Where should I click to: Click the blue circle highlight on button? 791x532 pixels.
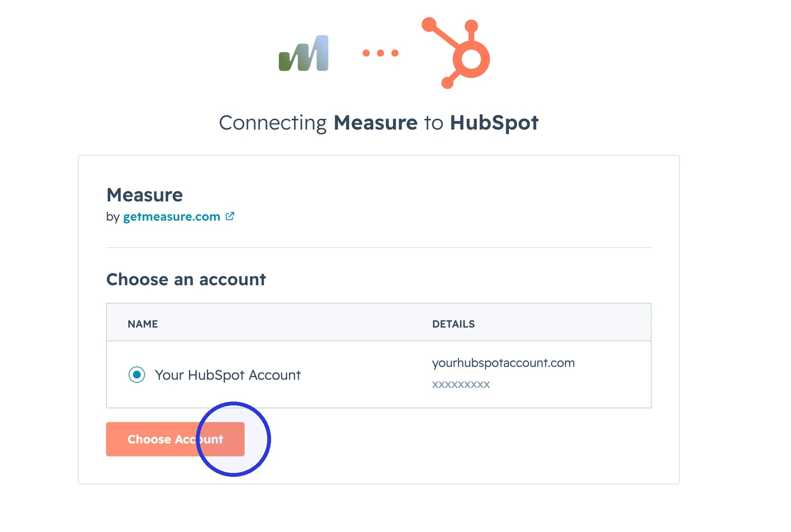pyautogui.click(x=233, y=439)
